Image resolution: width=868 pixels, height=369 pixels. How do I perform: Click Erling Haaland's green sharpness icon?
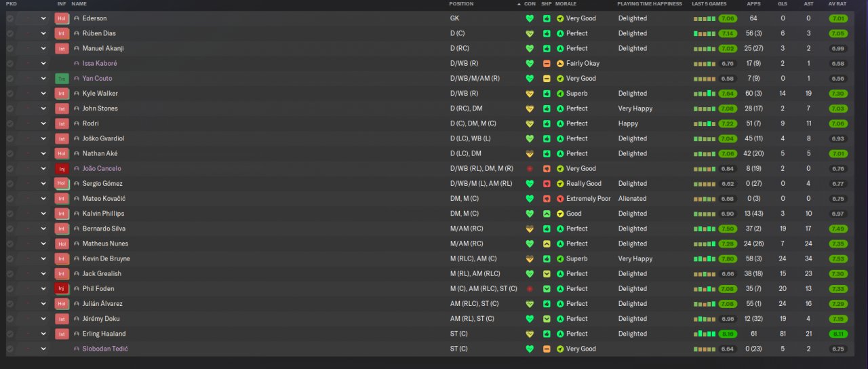pyautogui.click(x=547, y=334)
